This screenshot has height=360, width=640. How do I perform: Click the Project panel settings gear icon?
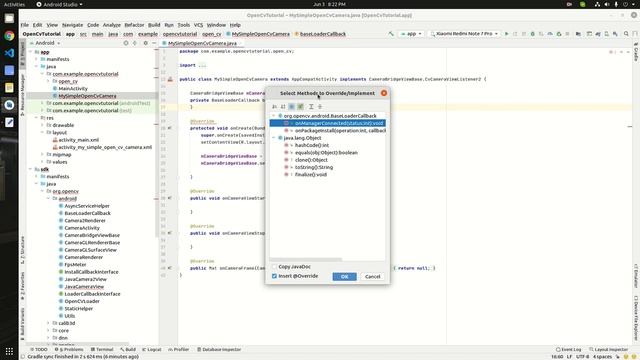[145, 43]
